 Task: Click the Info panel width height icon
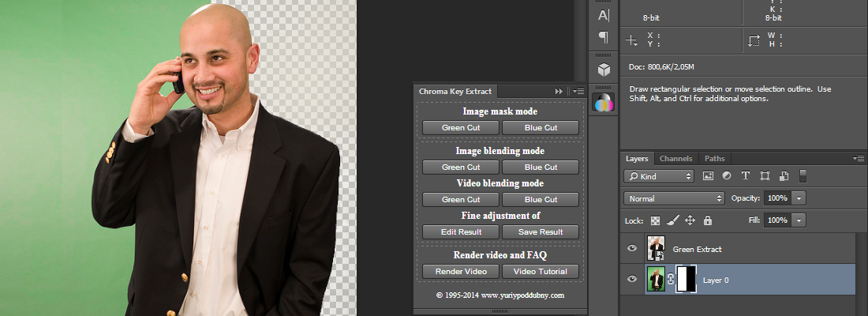pyautogui.click(x=754, y=40)
